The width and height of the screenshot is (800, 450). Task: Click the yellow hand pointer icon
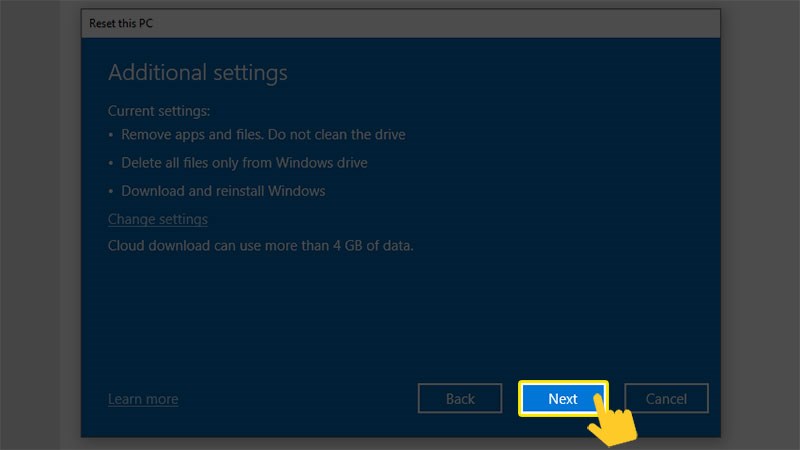coord(610,418)
